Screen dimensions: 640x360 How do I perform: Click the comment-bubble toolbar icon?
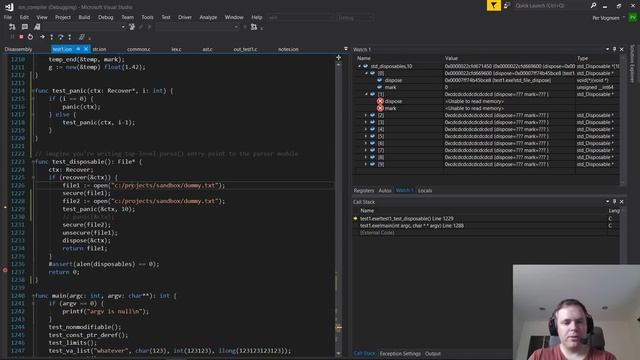click(x=24, y=27)
